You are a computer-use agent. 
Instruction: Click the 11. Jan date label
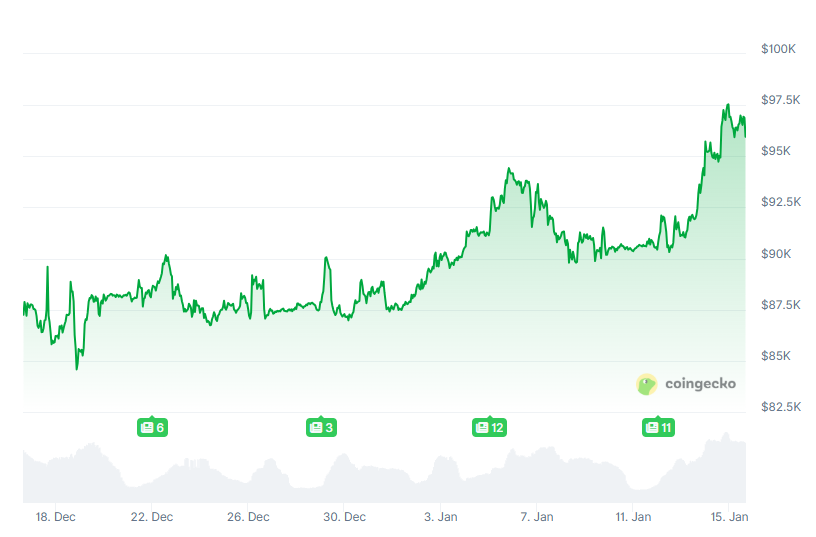[633, 517]
